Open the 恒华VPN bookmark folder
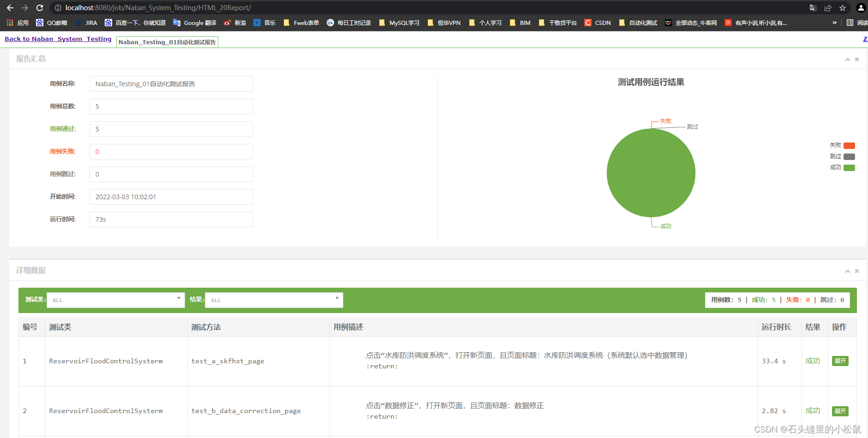The height and width of the screenshot is (438, 868). 444,23
